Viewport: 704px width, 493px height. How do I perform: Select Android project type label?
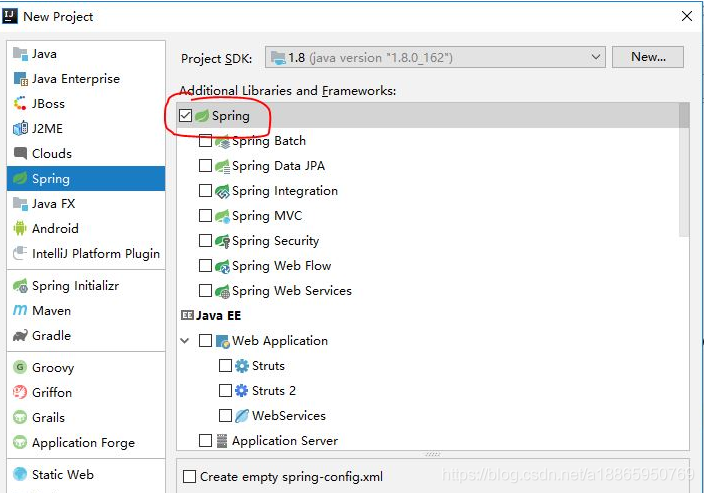pyautogui.click(x=55, y=229)
